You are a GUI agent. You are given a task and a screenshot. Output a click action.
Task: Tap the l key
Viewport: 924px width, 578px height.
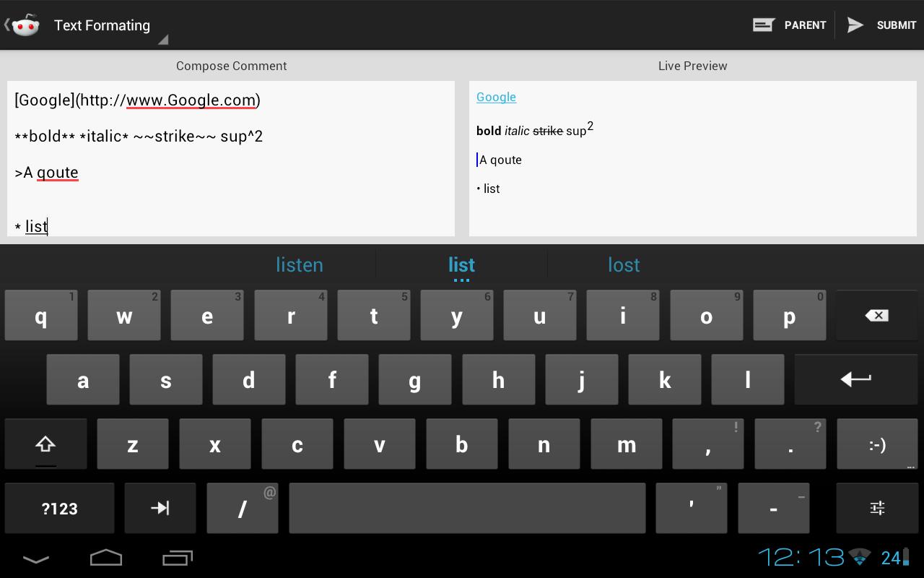[x=748, y=379]
